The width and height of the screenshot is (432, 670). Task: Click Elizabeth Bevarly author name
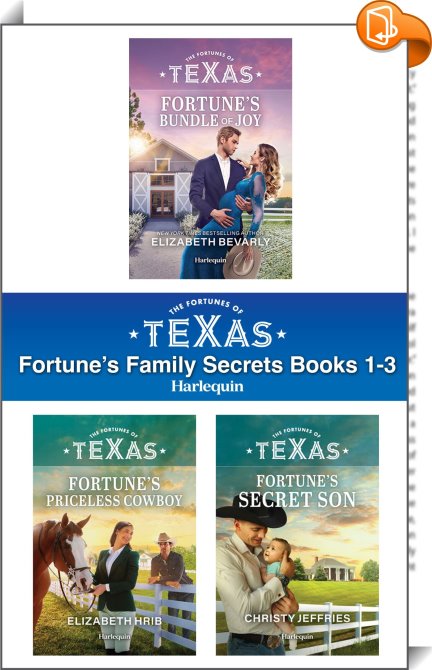point(211,242)
